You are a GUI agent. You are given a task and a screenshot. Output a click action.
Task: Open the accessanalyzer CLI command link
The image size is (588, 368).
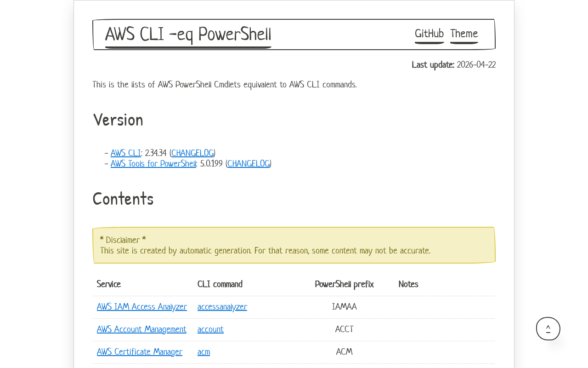[222, 307]
